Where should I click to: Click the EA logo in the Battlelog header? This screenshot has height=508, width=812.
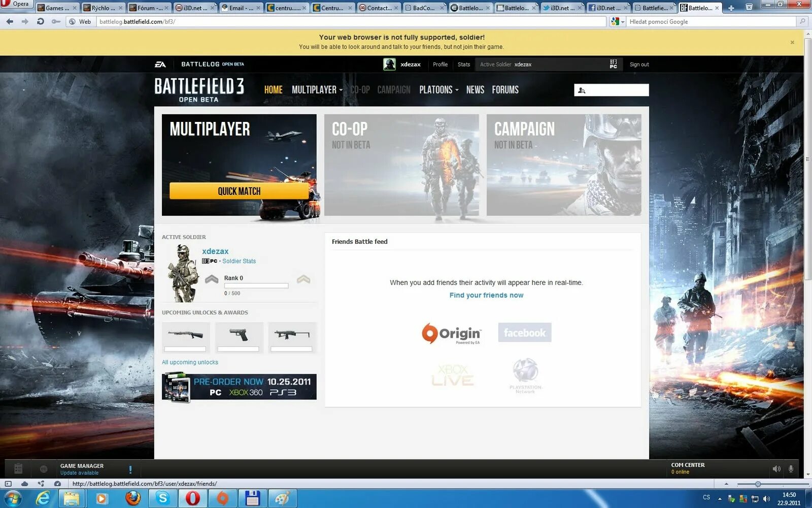pos(160,65)
